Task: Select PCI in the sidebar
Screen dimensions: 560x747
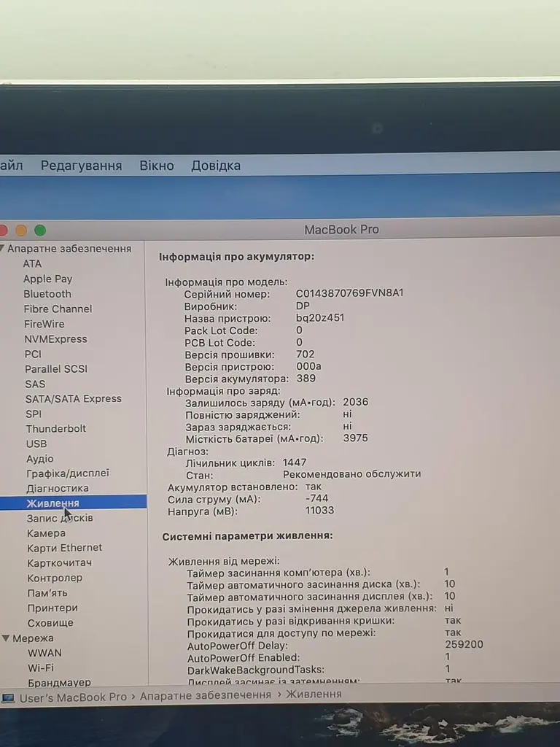Action: click(x=33, y=354)
